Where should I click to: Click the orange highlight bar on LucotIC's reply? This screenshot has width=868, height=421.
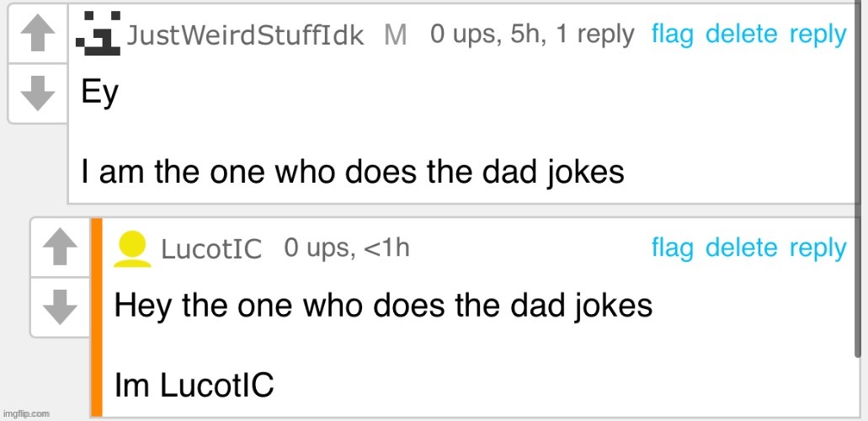96,317
